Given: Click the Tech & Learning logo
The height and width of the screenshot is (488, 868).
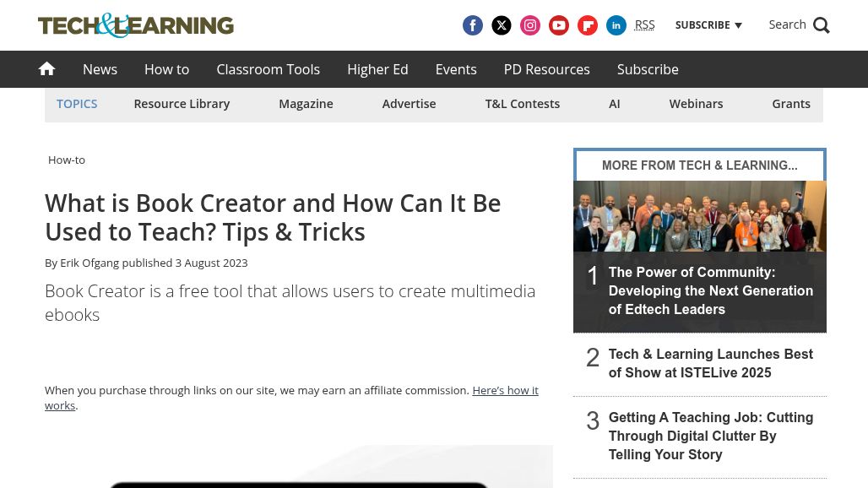Looking at the screenshot, I should point(136,25).
